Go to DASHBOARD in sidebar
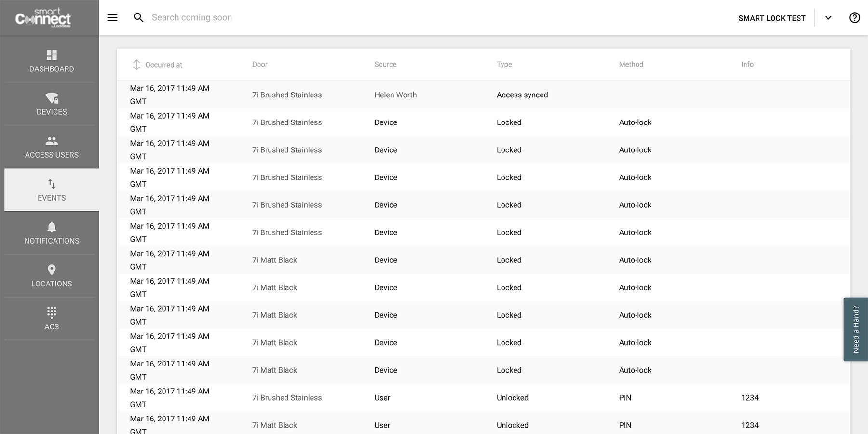Screen dimensions: 868x434 point(52,69)
